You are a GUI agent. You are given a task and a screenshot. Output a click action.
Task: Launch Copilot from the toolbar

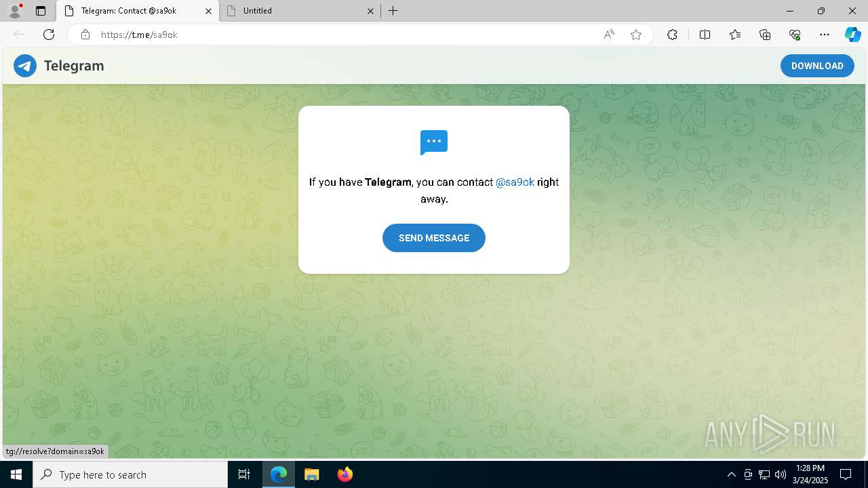pos(852,35)
